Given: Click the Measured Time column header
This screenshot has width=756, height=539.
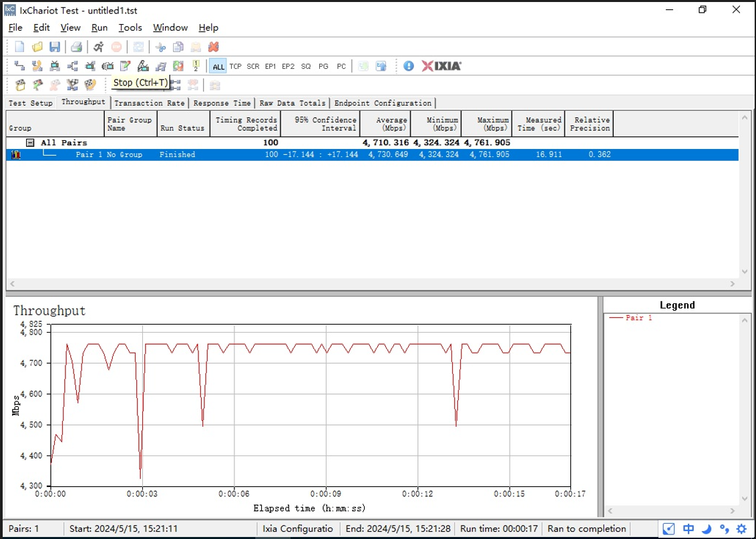Looking at the screenshot, I should 538,124.
